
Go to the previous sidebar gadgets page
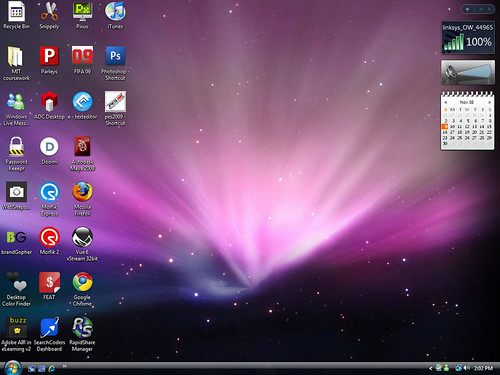coord(481,9)
